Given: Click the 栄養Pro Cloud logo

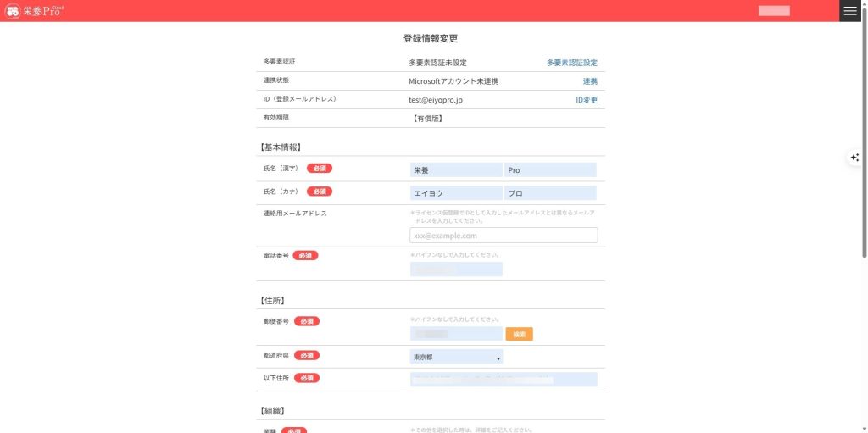Looking at the screenshot, I should click(x=34, y=11).
